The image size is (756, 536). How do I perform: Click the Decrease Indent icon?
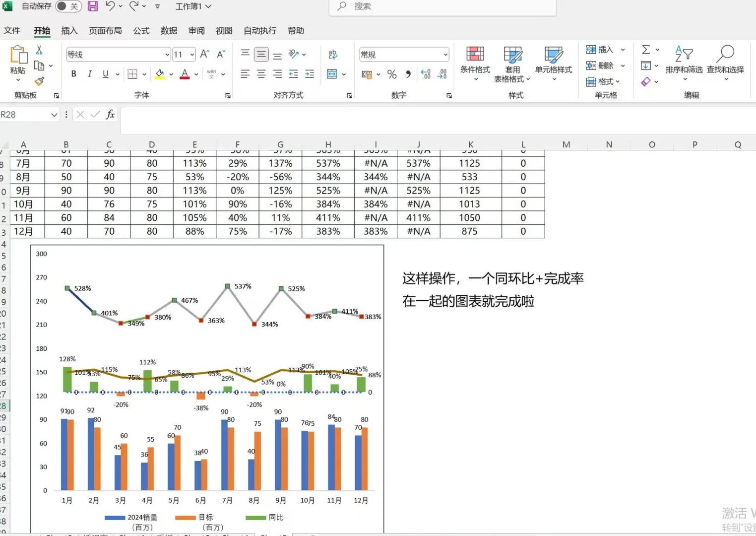coord(294,74)
